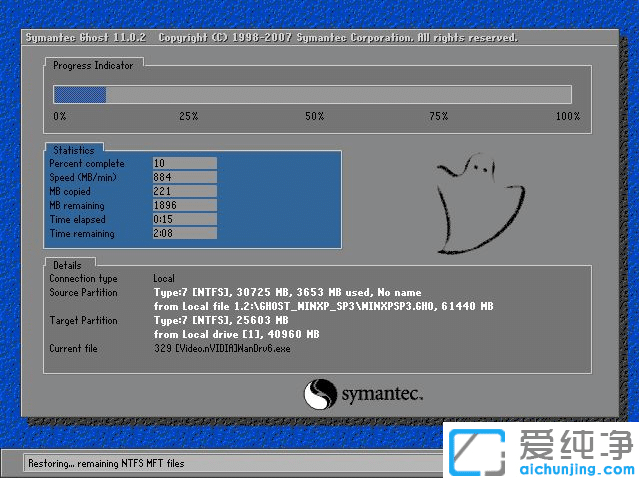Click the Percent complete label
The image size is (643, 482).
point(87,163)
